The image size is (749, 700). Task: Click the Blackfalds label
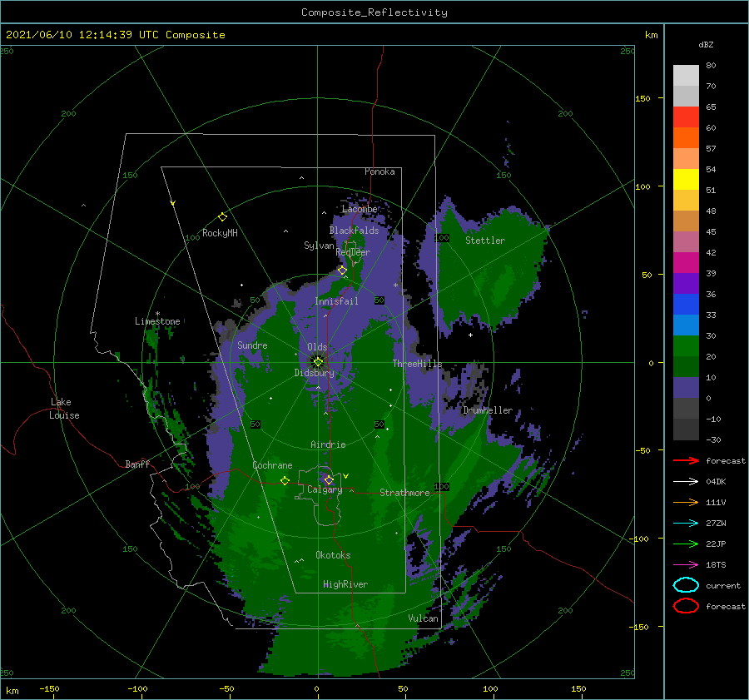[354, 231]
